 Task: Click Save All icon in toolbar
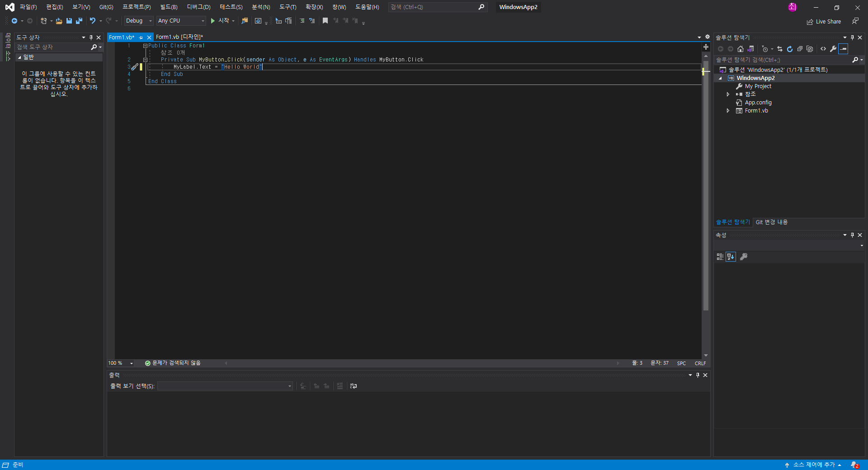(x=79, y=21)
